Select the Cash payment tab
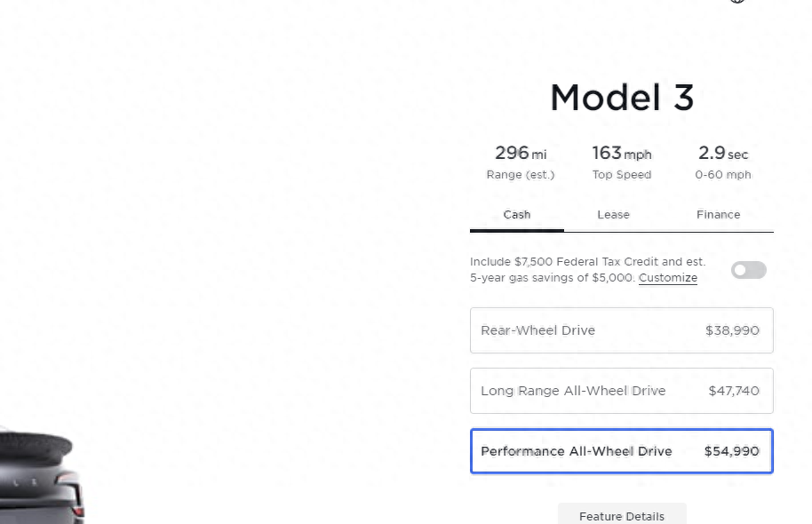 point(517,214)
